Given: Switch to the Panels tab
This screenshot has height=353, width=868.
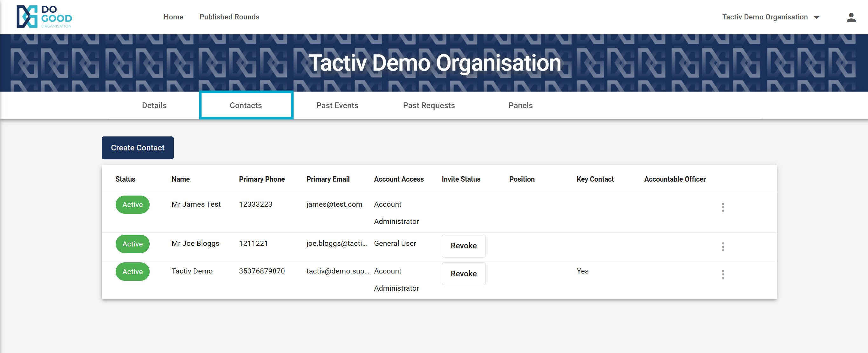Looking at the screenshot, I should pyautogui.click(x=520, y=106).
